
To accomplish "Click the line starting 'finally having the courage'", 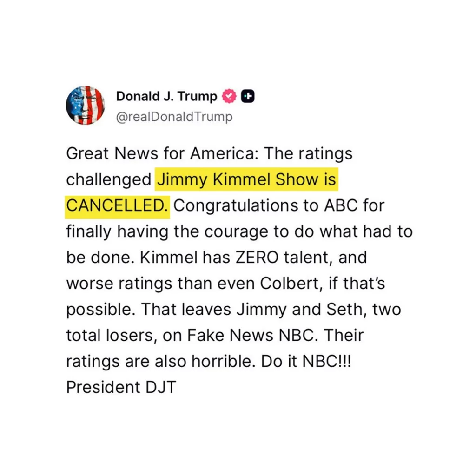I will pos(239,231).
